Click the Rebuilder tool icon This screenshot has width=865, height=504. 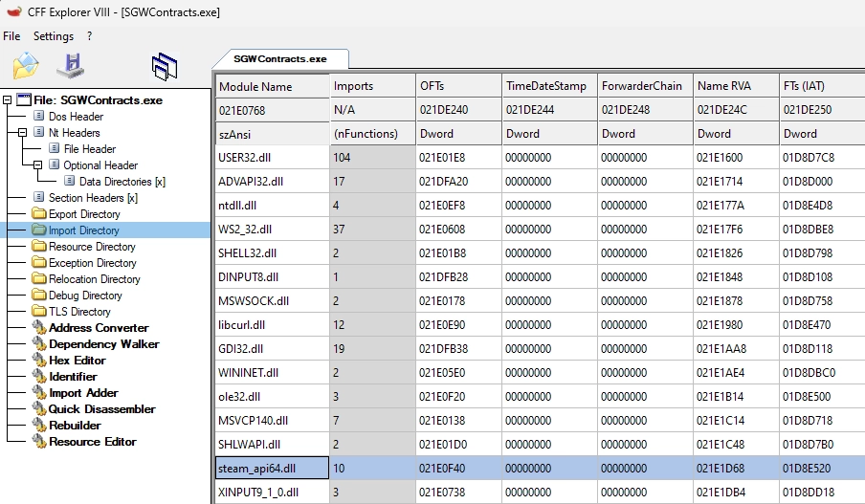click(39, 426)
